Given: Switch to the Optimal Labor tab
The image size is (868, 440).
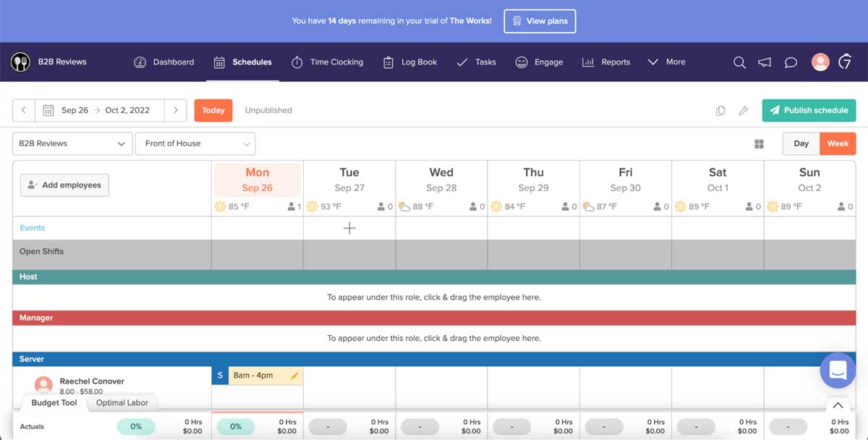Looking at the screenshot, I should (122, 403).
